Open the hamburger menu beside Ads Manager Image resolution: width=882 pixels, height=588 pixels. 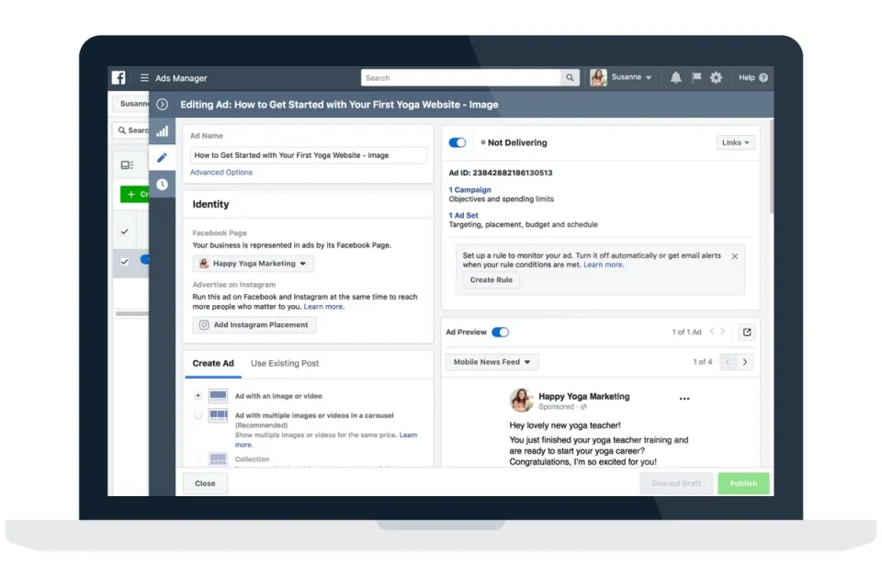click(x=143, y=77)
